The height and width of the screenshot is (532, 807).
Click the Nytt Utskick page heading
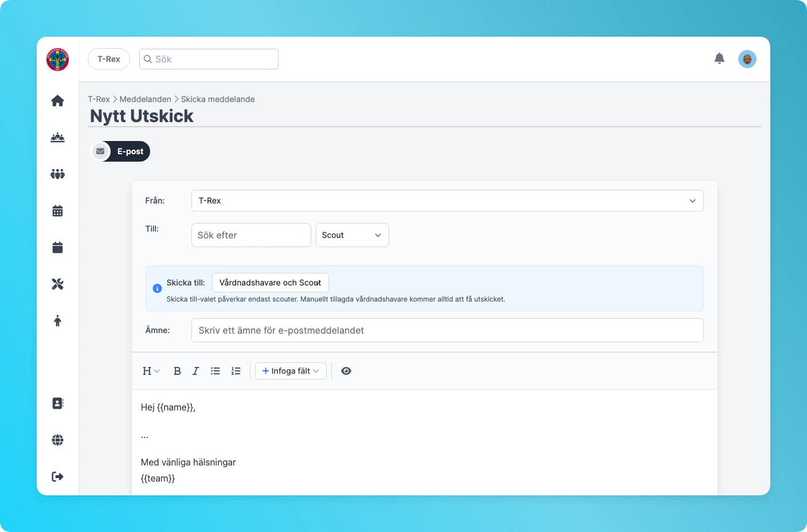(x=142, y=116)
